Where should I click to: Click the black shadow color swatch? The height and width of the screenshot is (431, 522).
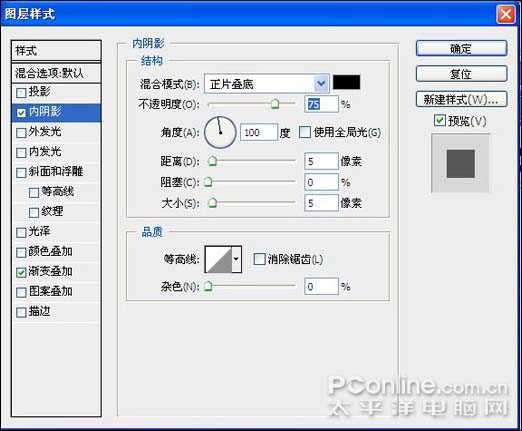[x=347, y=82]
